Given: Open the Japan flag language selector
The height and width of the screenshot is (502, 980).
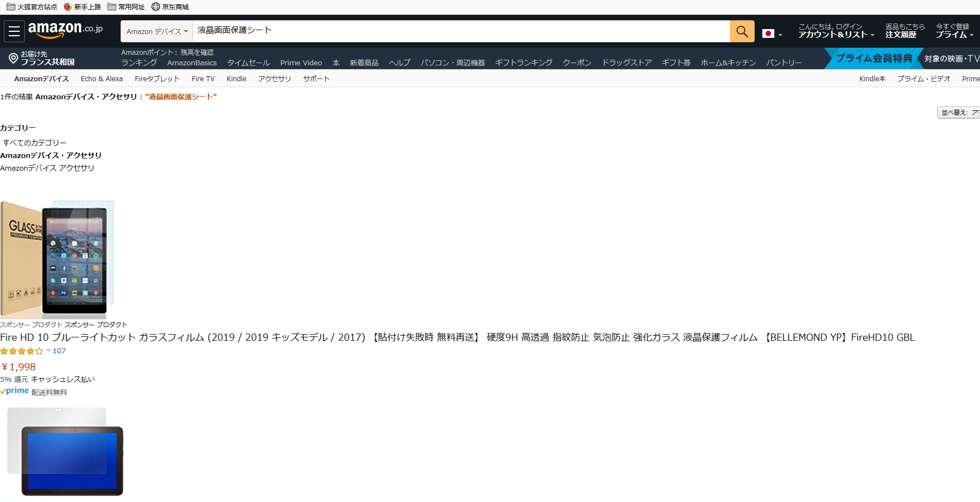Looking at the screenshot, I should click(772, 34).
